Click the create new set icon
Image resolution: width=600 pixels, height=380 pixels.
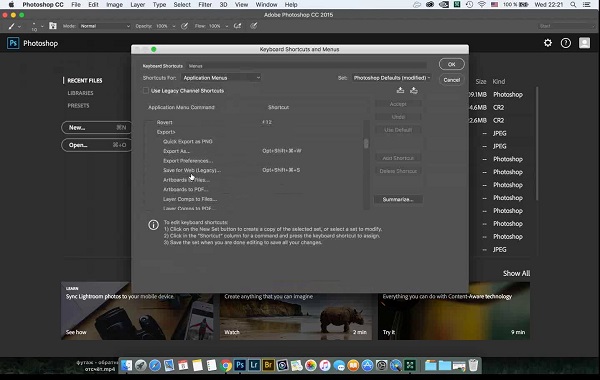[x=414, y=90]
